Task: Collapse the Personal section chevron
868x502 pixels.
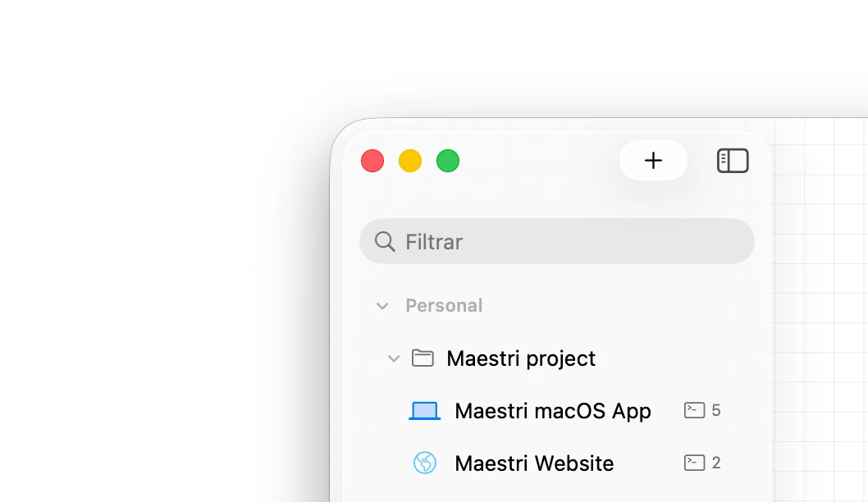Action: tap(381, 306)
